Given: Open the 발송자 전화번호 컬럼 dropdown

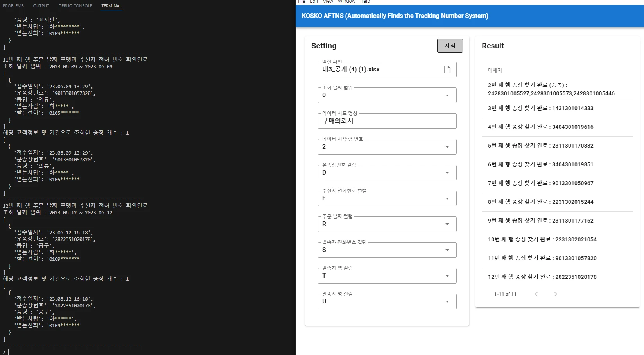Looking at the screenshot, I should pyautogui.click(x=447, y=250).
